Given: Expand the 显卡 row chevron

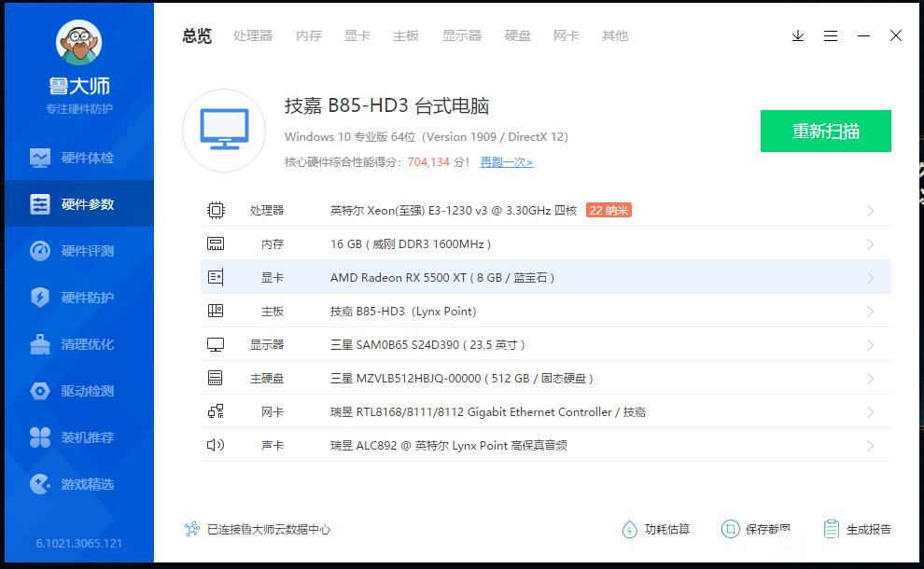Looking at the screenshot, I should [871, 278].
